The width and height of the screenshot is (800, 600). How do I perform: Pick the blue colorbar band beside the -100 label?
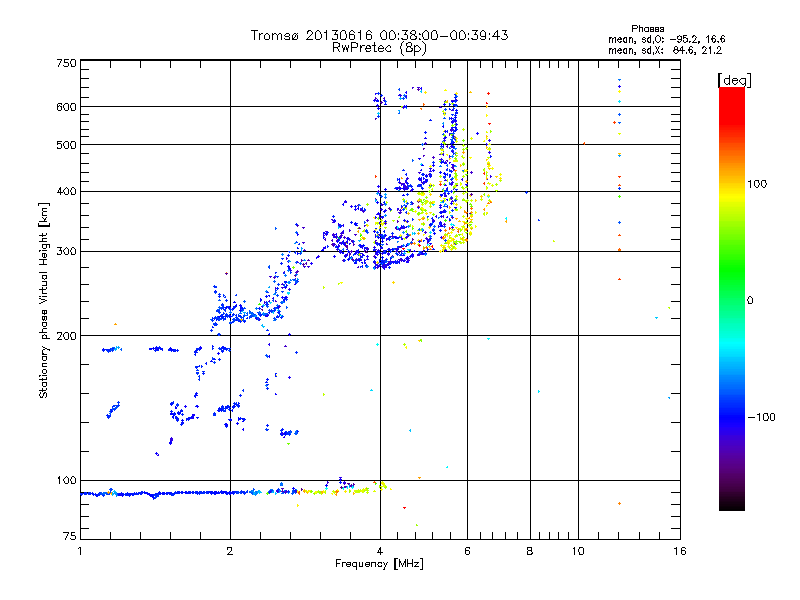click(x=731, y=416)
